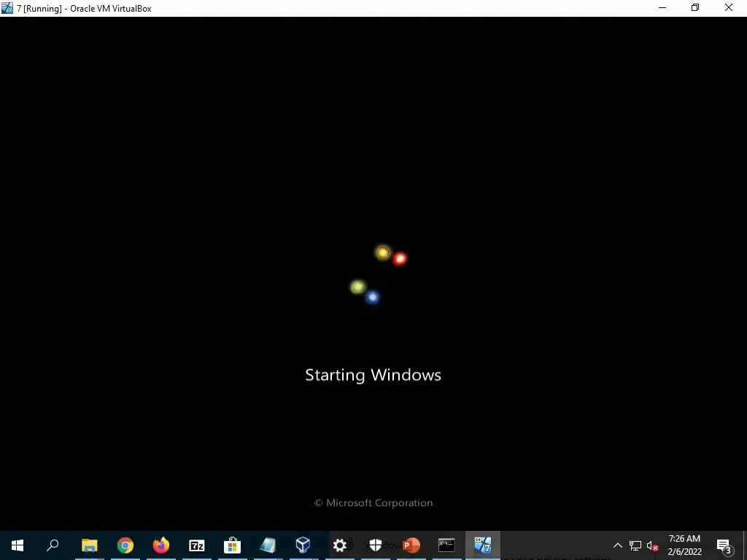Open File Explorer from taskbar
The image size is (747, 560).
[89, 545]
